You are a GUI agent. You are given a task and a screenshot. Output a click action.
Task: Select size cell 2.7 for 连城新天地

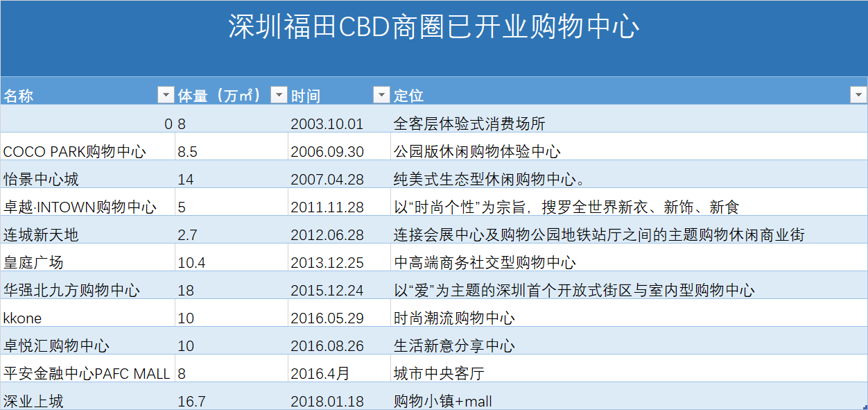[232, 230]
